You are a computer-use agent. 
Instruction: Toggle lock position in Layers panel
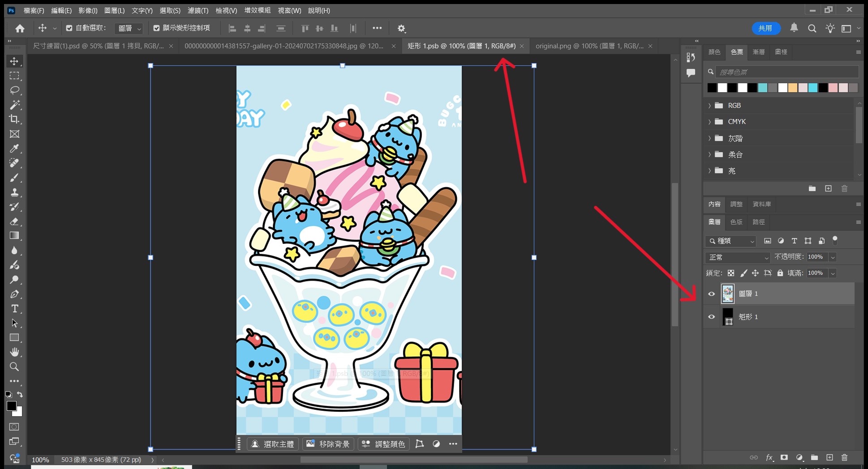pos(755,273)
